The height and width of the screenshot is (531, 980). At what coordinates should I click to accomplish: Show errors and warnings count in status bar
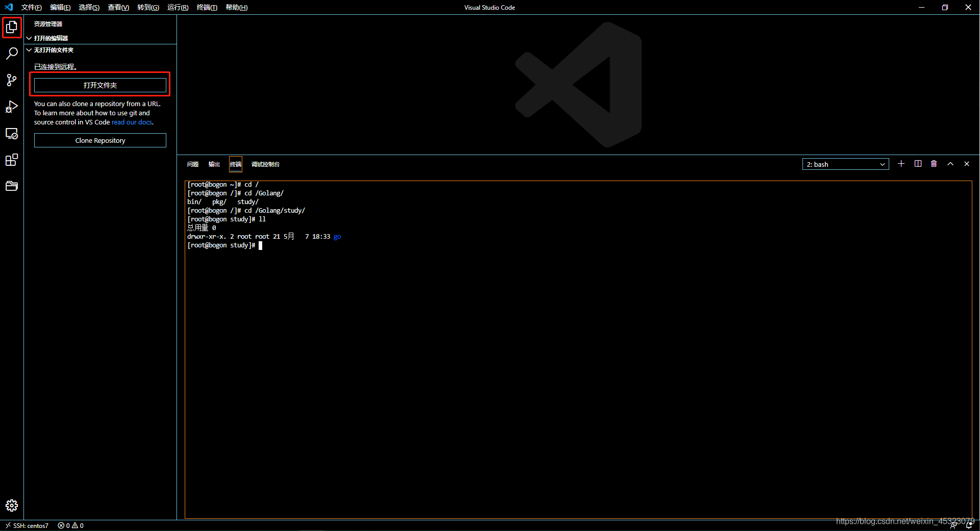pyautogui.click(x=70, y=525)
